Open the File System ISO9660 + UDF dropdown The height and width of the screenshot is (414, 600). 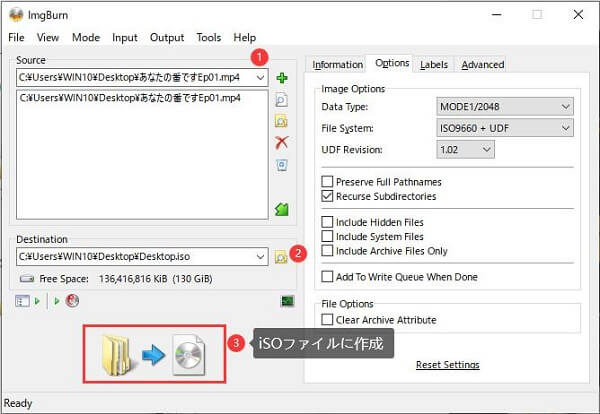505,128
